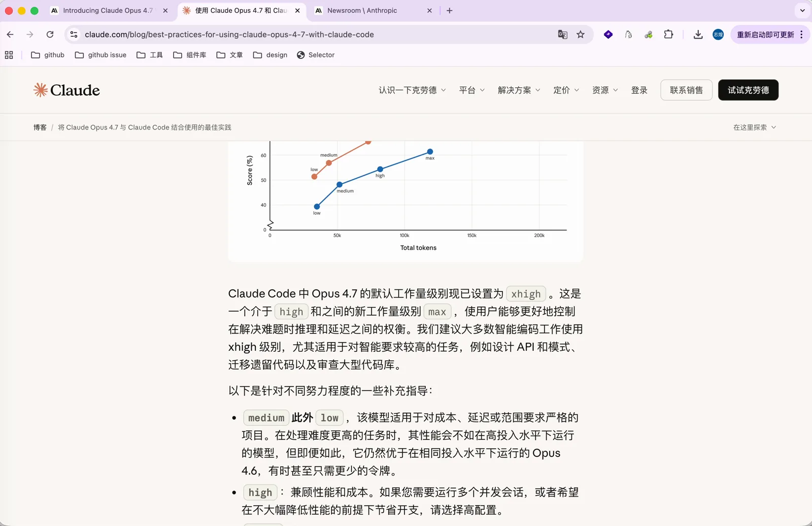Viewport: 812px width, 526px height.
Task: Open the 工具 bookmarks folder
Action: pyautogui.click(x=150, y=55)
